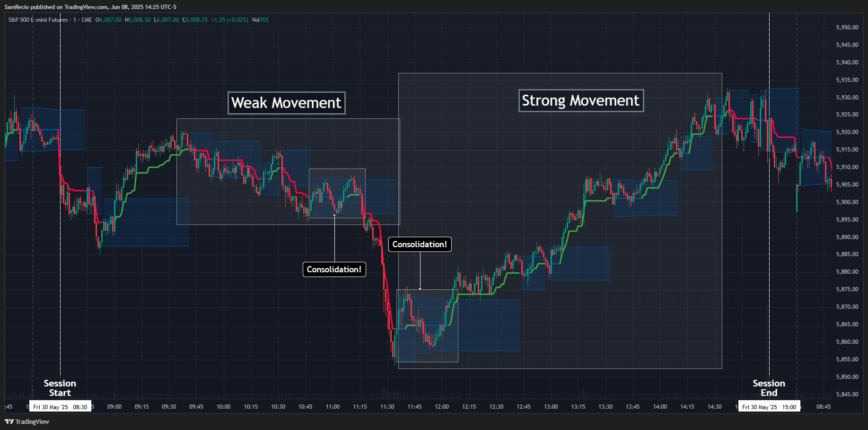Click the 10:45 time axis label
868x430 pixels.
pos(306,407)
